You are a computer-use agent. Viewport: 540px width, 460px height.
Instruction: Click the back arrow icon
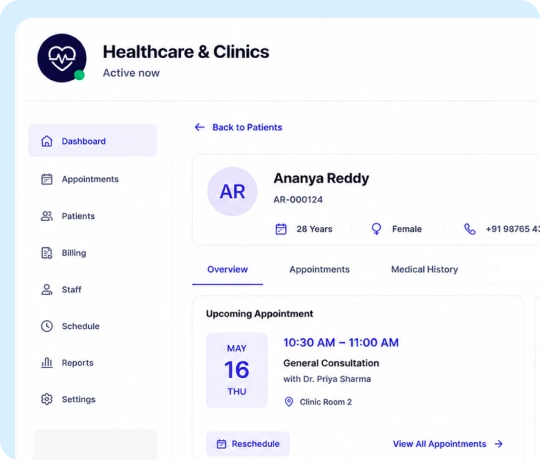[200, 127]
